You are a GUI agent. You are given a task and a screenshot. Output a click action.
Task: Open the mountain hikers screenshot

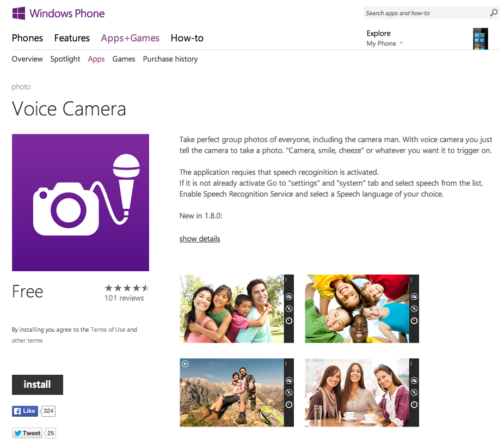237,393
